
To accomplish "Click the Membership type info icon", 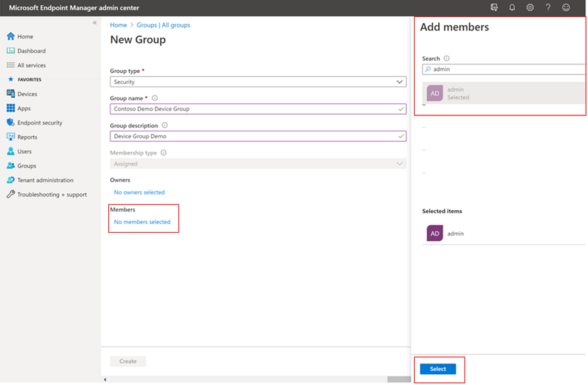I will [x=163, y=152].
